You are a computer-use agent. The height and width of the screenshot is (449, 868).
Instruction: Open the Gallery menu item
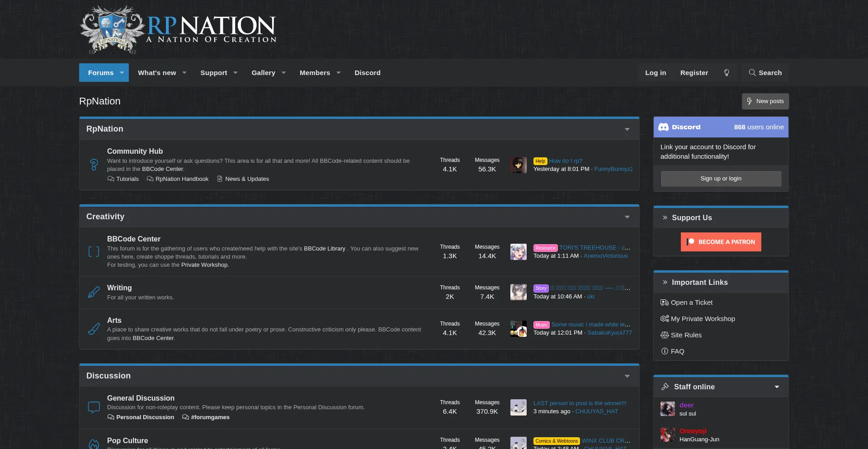pyautogui.click(x=263, y=73)
